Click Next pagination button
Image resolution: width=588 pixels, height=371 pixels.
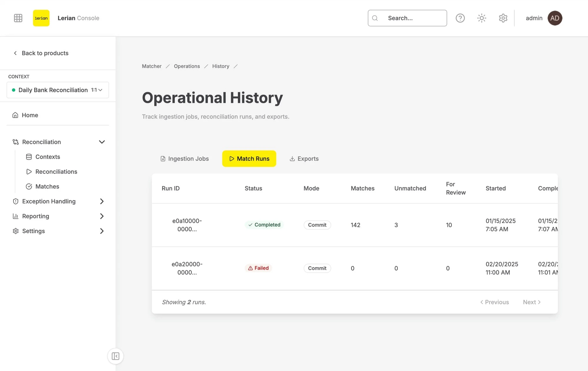(x=532, y=302)
